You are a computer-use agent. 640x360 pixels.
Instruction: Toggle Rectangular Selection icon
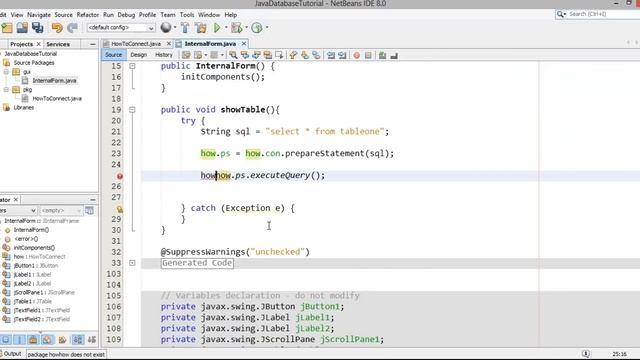(x=280, y=55)
